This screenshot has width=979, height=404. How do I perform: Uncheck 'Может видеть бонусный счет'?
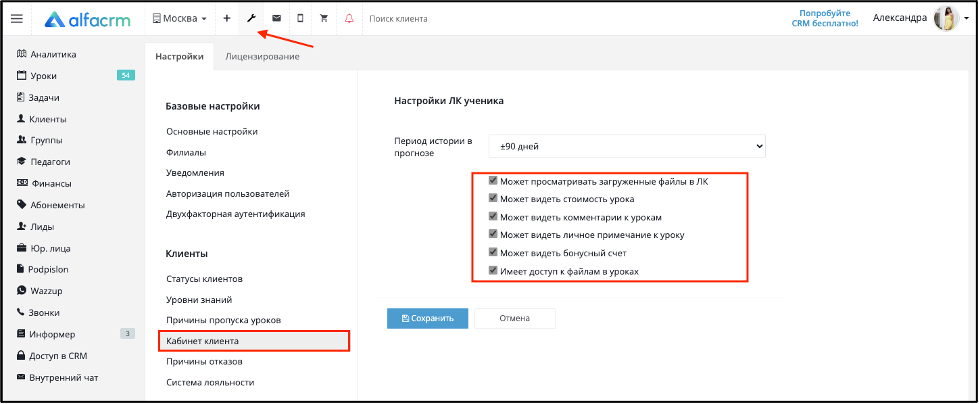tap(493, 253)
